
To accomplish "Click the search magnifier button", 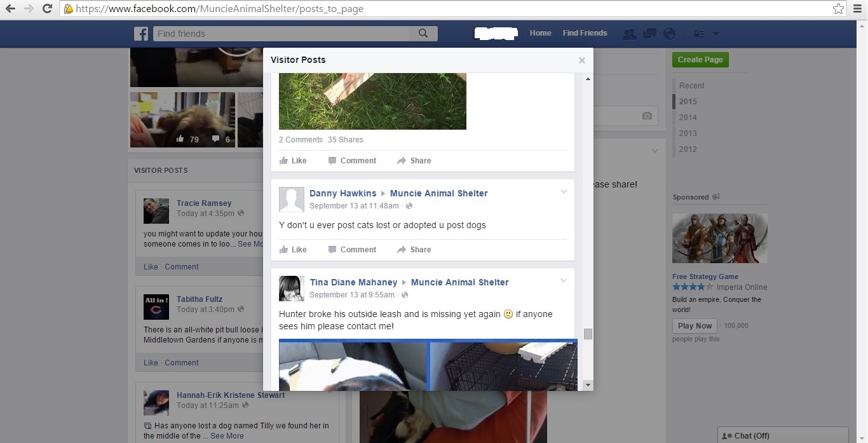I will click(x=423, y=34).
